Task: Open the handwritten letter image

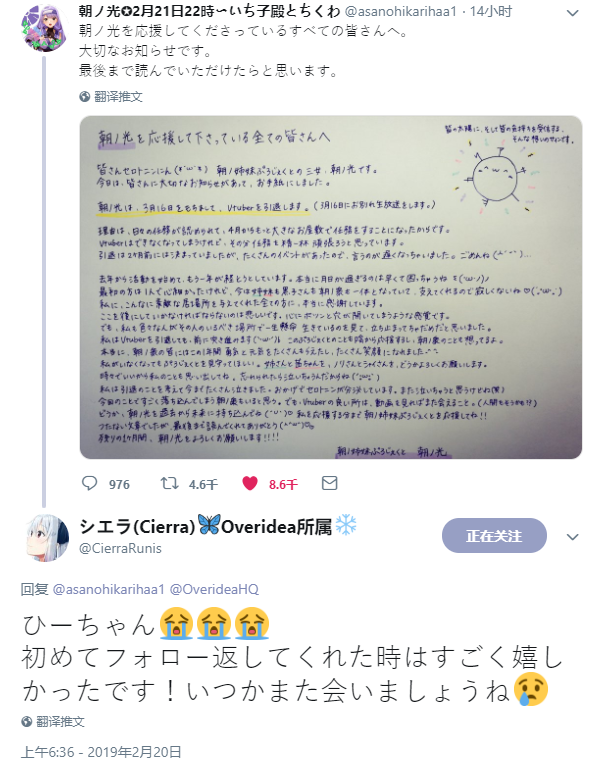Action: [331, 287]
